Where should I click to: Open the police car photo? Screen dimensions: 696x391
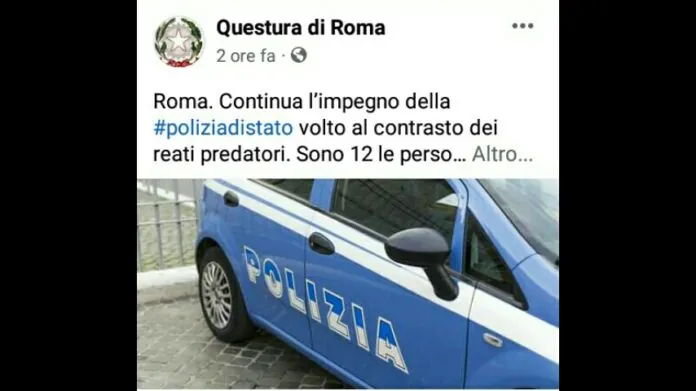[x=348, y=284]
